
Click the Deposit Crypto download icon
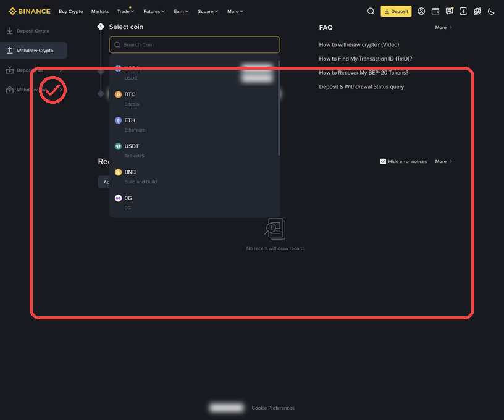[10, 31]
